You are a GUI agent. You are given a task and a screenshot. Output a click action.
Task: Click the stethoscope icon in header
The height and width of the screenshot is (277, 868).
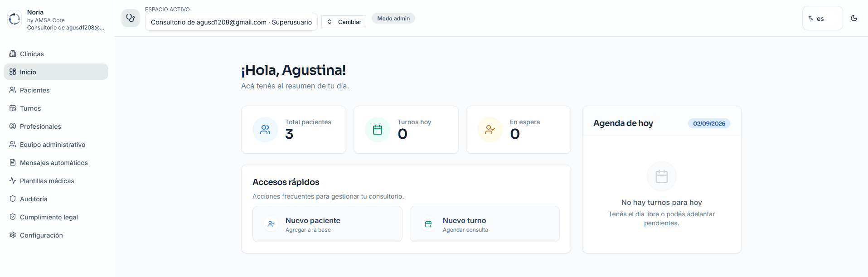(131, 18)
